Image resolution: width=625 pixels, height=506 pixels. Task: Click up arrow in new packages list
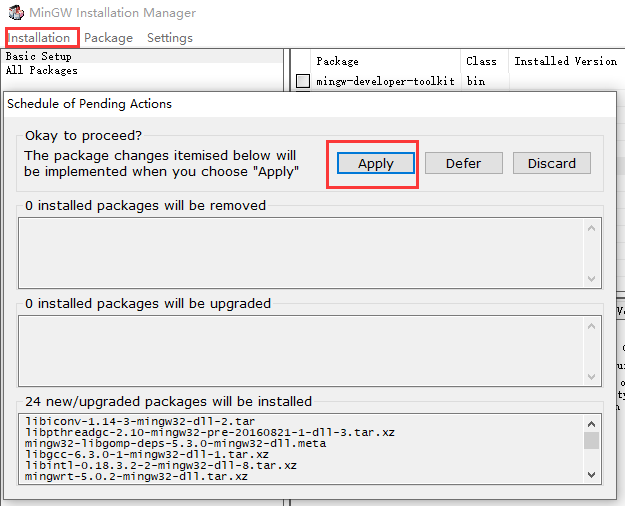[592, 424]
